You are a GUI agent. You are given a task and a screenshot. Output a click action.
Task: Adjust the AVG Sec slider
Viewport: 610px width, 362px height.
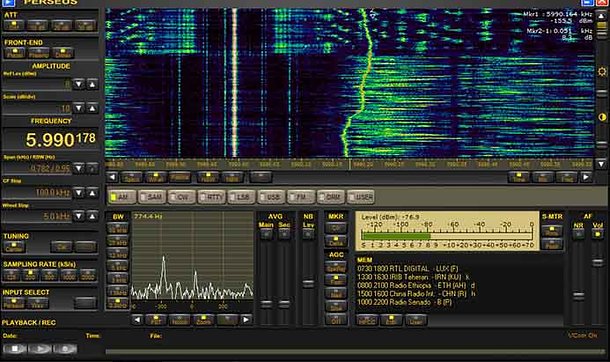(284, 303)
